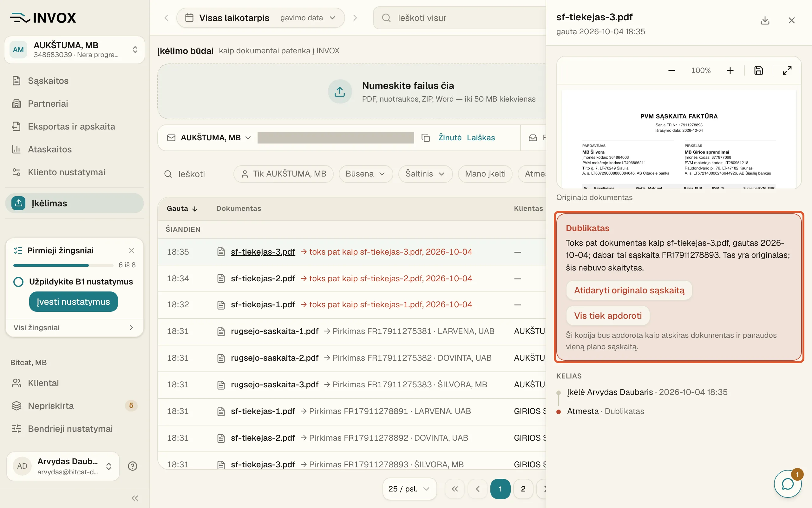This screenshot has height=508, width=812.
Task: Go to previous results page
Action: 478,489
